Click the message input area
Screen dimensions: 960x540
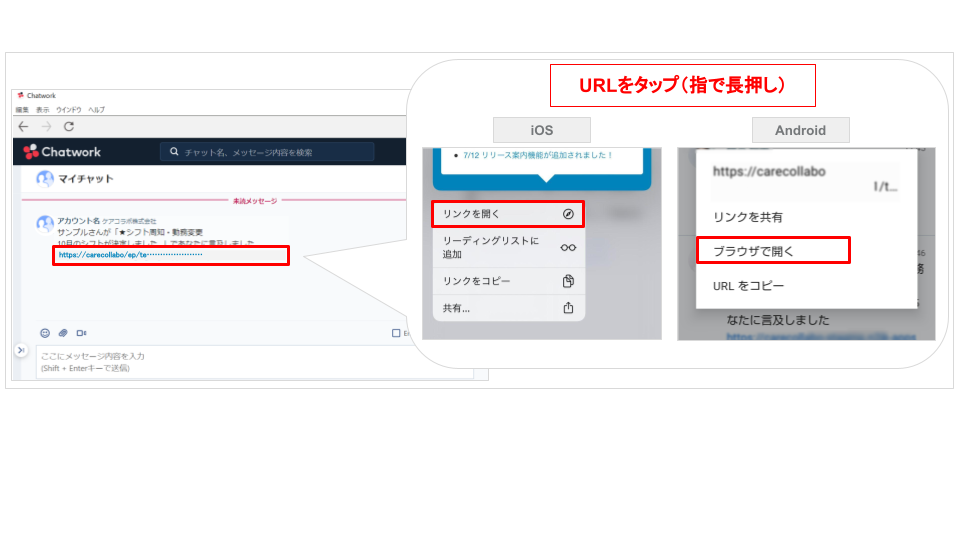pos(254,362)
